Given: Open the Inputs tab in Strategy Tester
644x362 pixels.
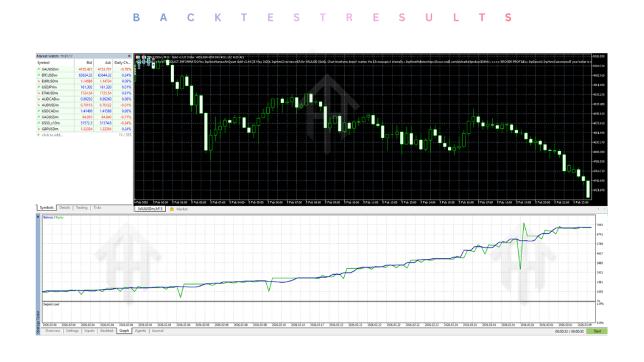Looking at the screenshot, I should [89, 331].
